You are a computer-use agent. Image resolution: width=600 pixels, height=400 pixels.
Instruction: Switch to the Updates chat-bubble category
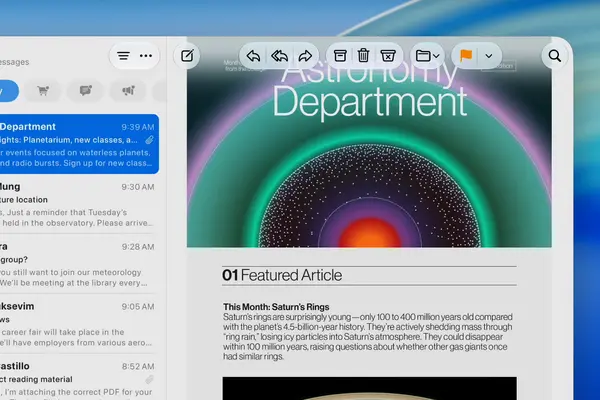tap(85, 91)
